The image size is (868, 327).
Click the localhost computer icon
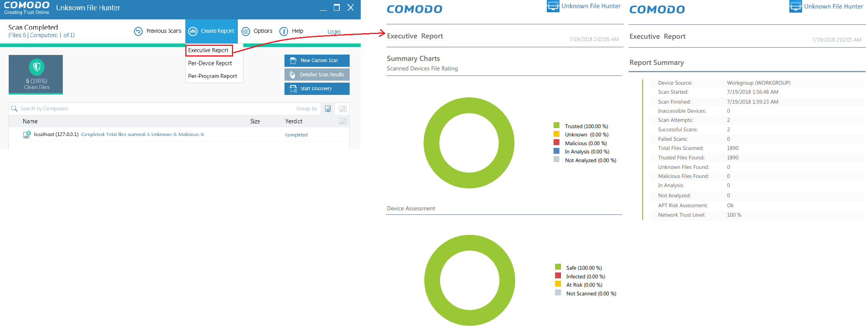[26, 134]
